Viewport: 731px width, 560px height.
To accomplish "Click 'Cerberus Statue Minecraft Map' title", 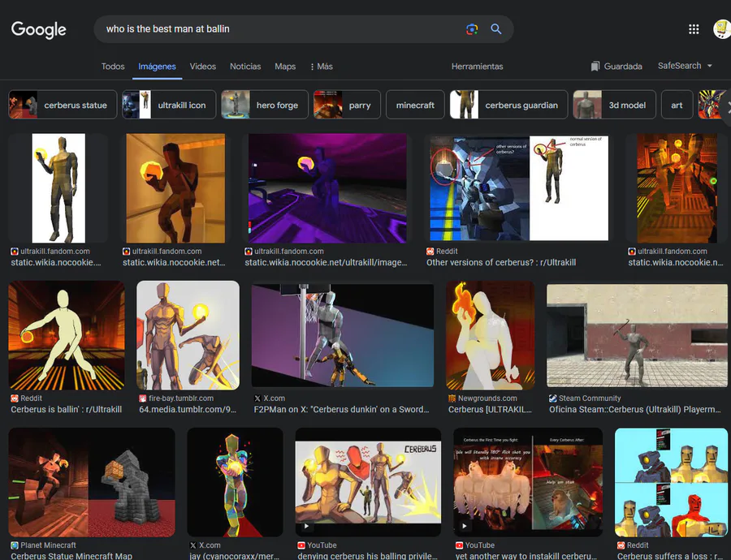I will 71,556.
